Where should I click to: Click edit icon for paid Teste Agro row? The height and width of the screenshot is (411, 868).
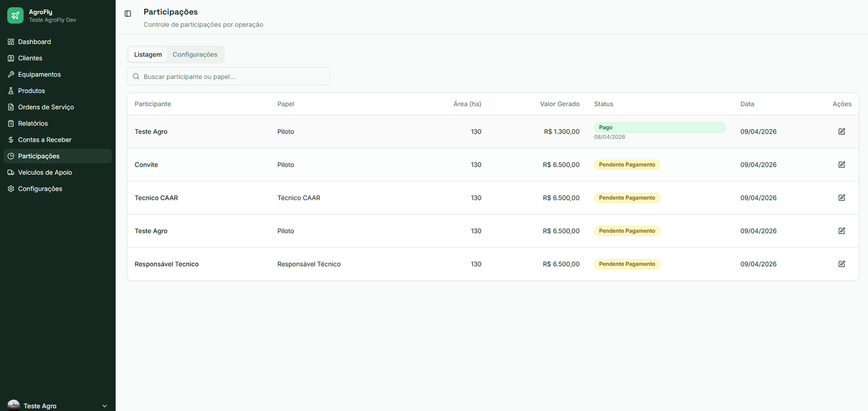click(x=841, y=131)
